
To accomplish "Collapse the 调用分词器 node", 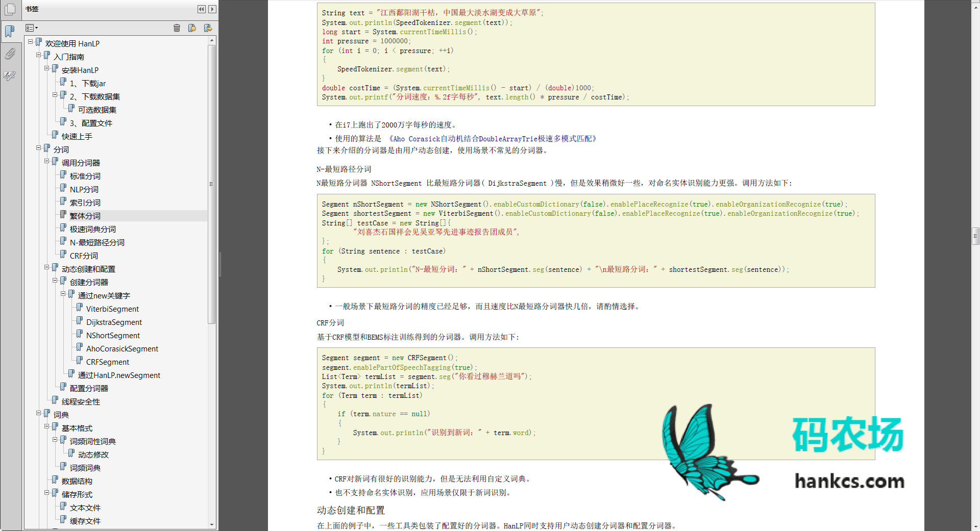I will coord(47,161).
